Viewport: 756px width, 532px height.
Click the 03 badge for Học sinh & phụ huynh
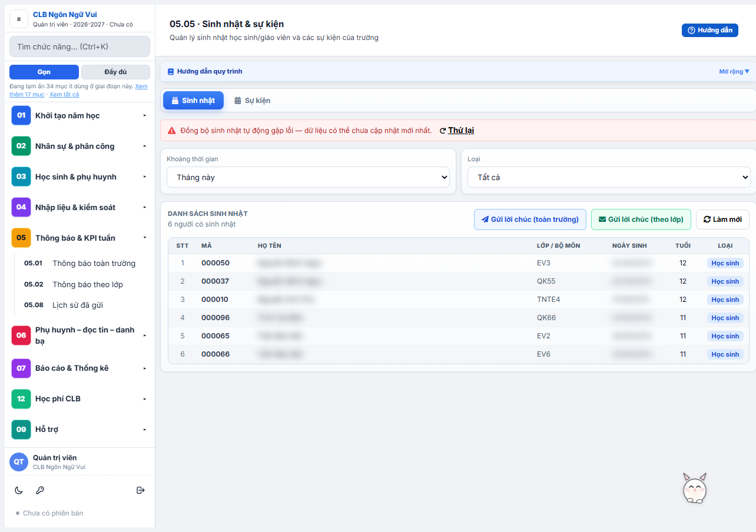point(21,177)
